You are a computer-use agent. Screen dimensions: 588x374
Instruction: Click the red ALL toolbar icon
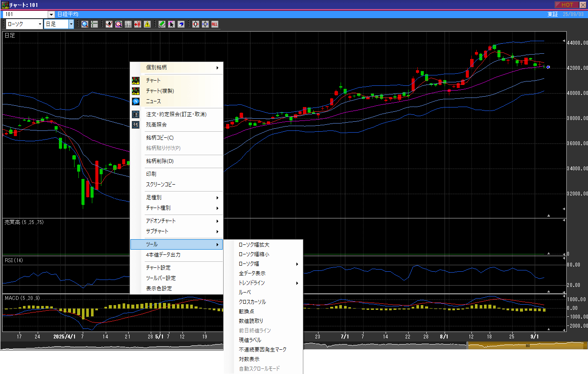(214, 24)
